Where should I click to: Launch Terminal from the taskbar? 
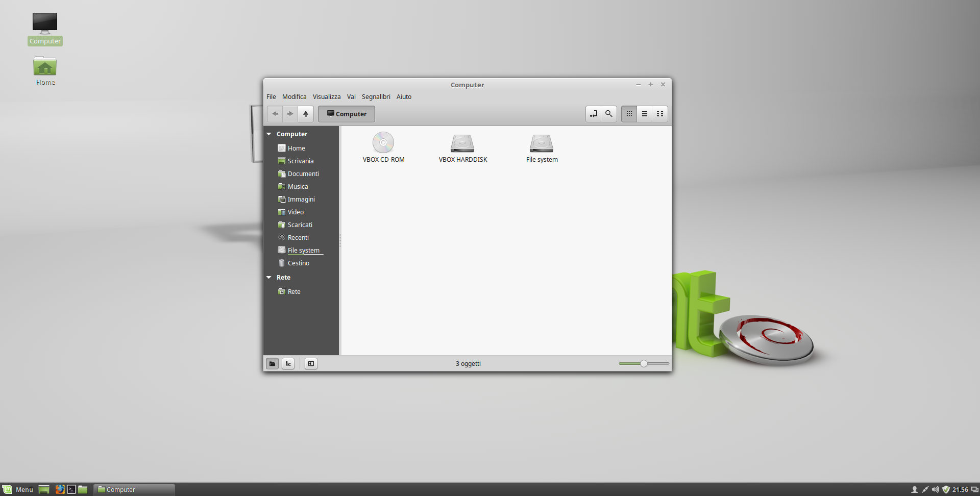[71, 489]
